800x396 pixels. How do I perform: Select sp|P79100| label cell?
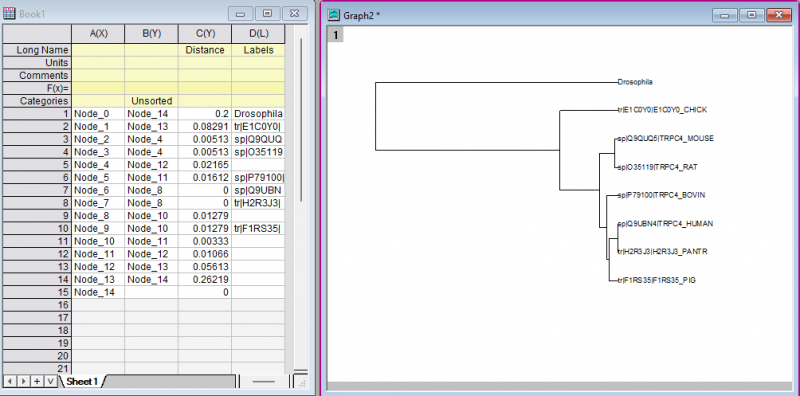point(258,178)
